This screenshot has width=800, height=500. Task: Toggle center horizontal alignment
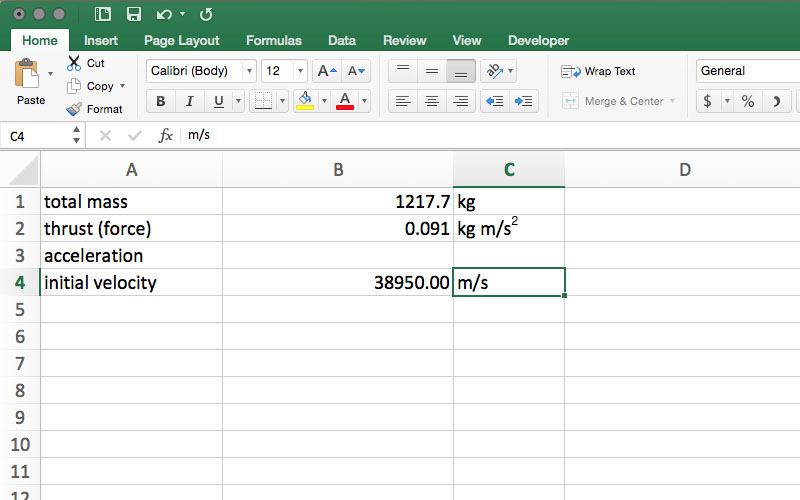tap(432, 101)
